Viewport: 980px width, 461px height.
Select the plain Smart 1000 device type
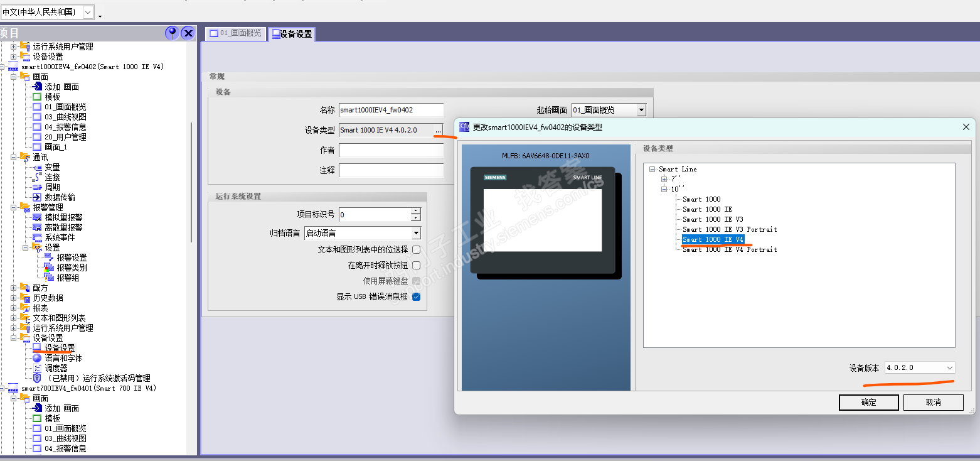pyautogui.click(x=701, y=199)
